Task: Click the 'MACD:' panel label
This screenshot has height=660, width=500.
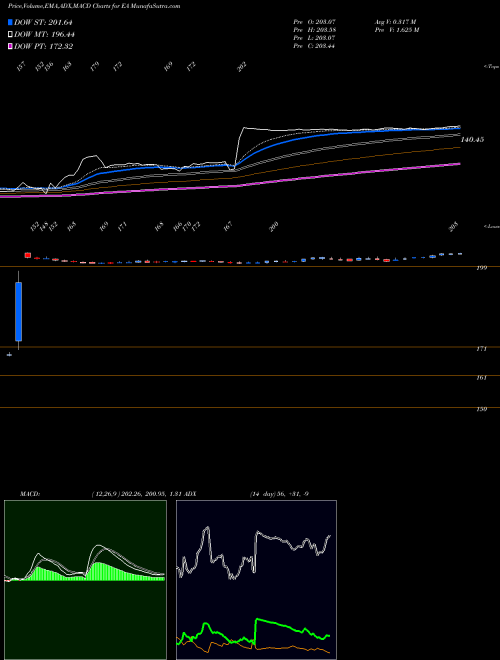Action: pos(30,494)
